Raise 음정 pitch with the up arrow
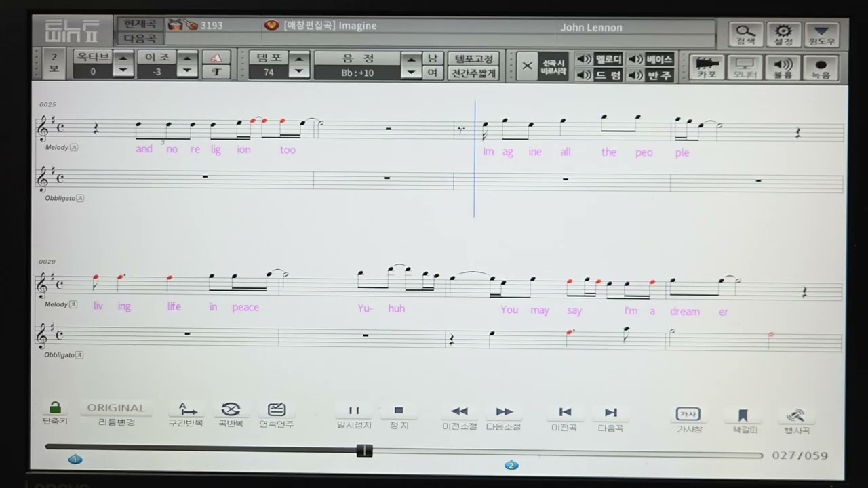868x488 pixels. point(411,58)
